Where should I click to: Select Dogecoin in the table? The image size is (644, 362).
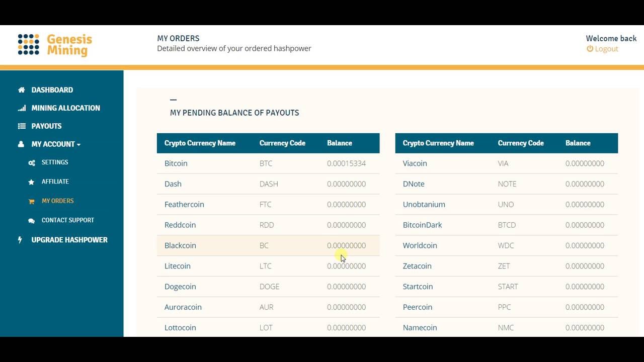click(x=180, y=287)
